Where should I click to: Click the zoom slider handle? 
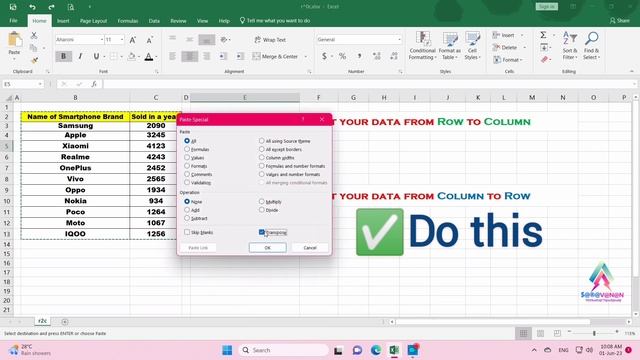click(x=594, y=333)
